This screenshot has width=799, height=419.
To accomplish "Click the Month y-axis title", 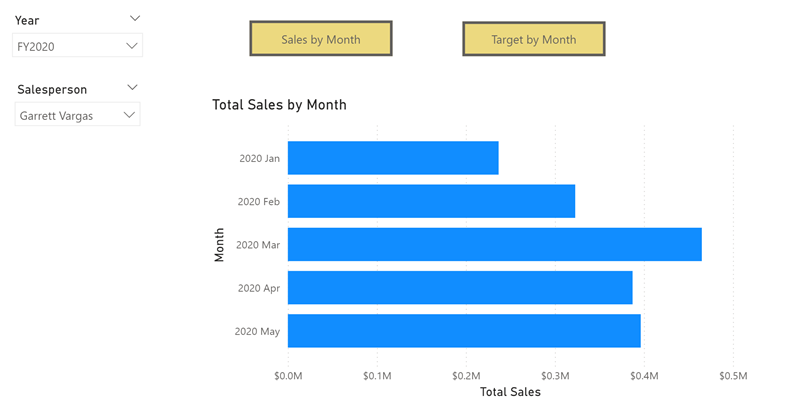I will (219, 245).
